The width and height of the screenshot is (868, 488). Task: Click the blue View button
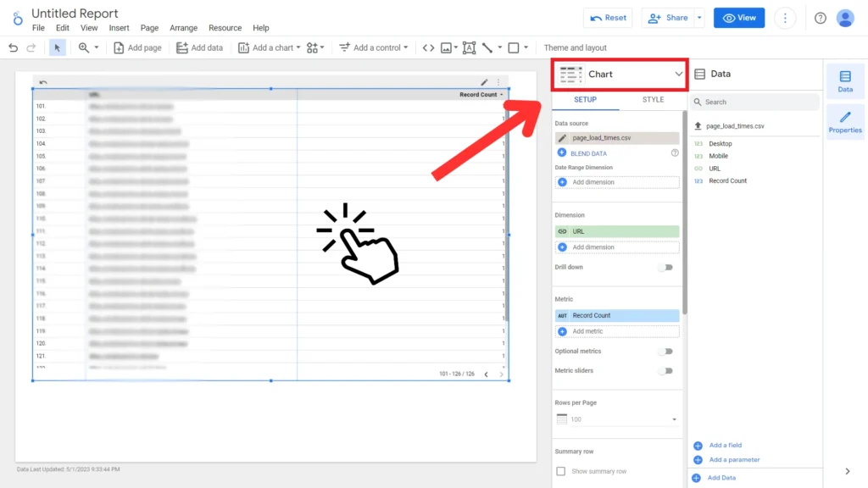pyautogui.click(x=738, y=18)
